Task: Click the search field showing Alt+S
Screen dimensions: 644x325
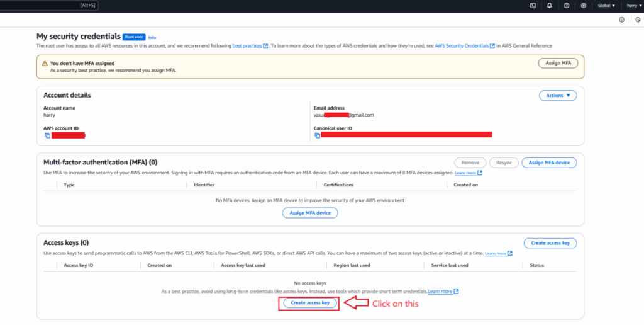Action: pyautogui.click(x=49, y=6)
